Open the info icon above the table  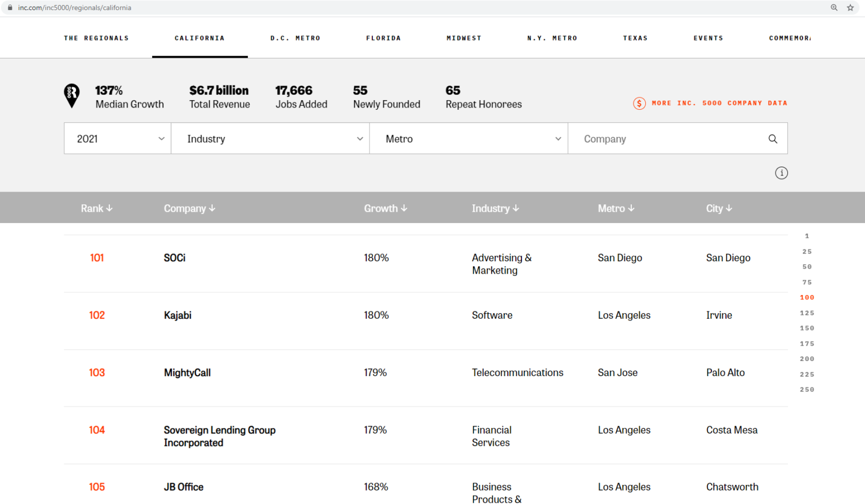781,173
